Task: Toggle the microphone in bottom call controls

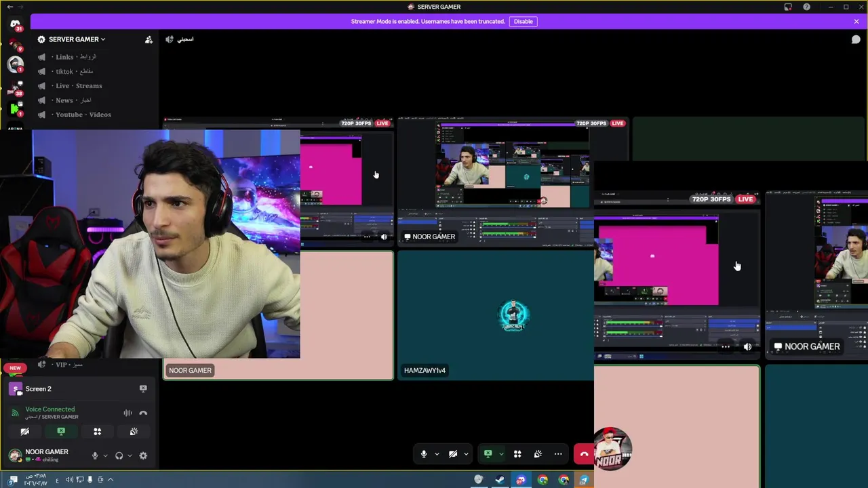Action: point(424,454)
